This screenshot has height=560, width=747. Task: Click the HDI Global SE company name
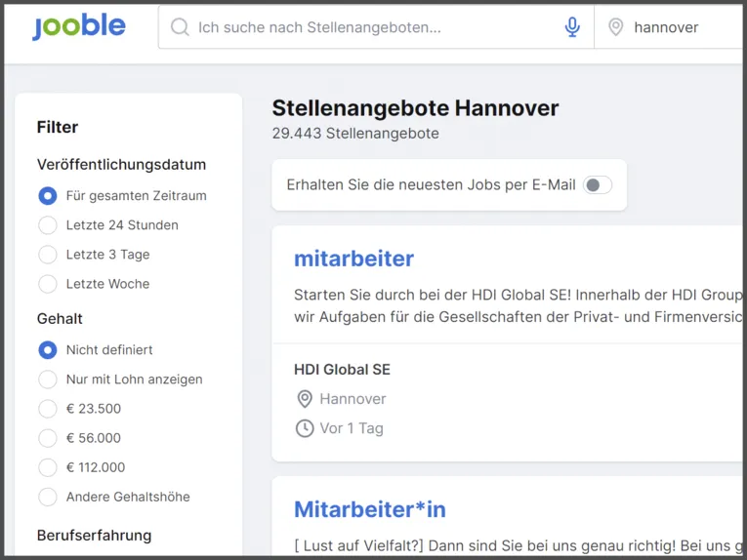click(x=342, y=369)
